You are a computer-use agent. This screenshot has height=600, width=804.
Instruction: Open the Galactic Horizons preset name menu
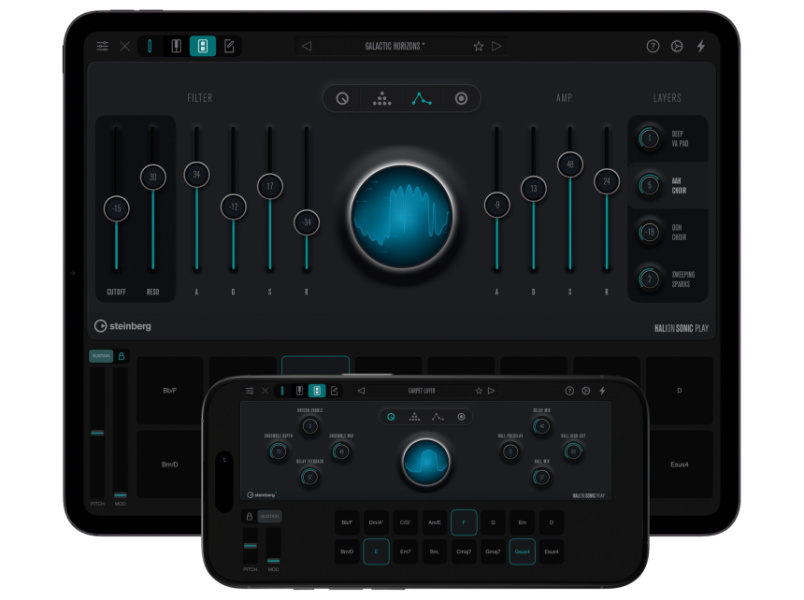pyautogui.click(x=395, y=46)
